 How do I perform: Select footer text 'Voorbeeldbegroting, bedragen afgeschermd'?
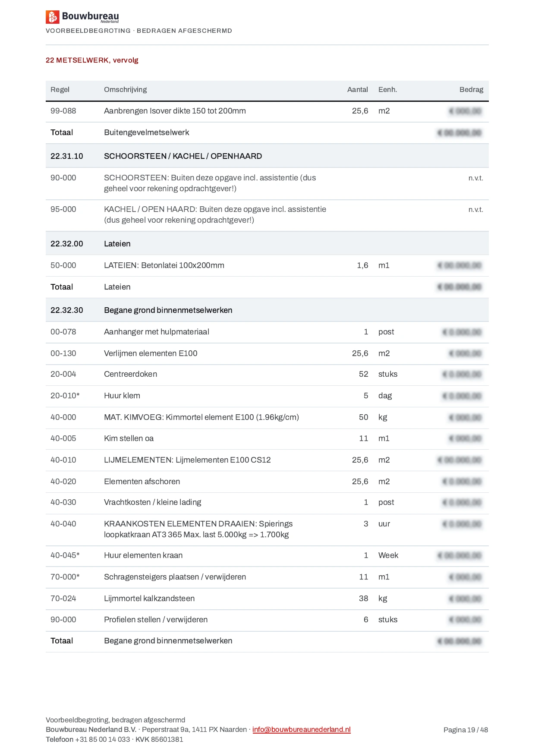coord(115,720)
